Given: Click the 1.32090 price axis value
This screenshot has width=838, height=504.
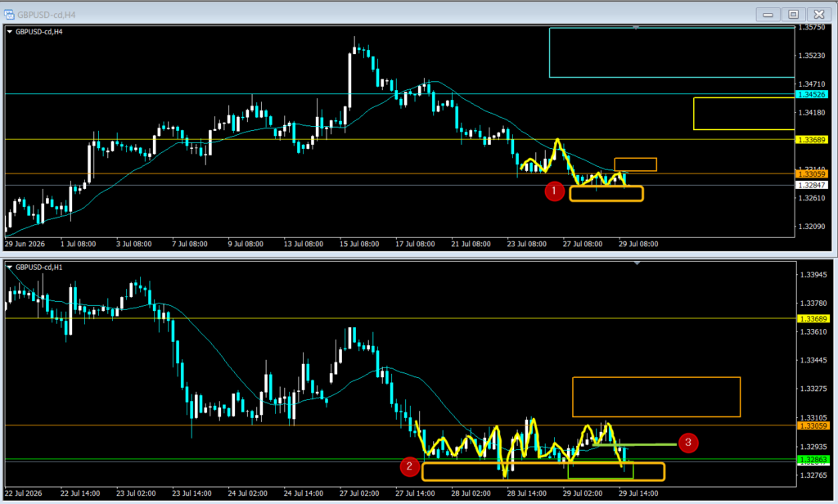Looking at the screenshot, I should coord(812,226).
